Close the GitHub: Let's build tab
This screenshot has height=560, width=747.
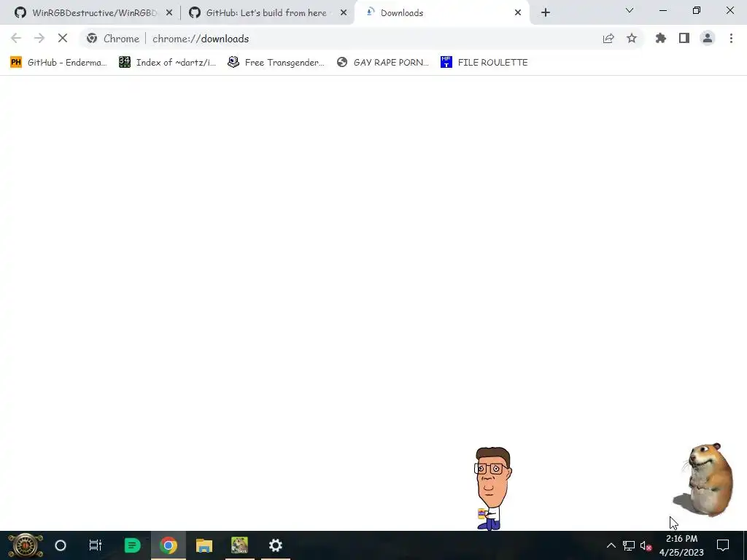[344, 13]
